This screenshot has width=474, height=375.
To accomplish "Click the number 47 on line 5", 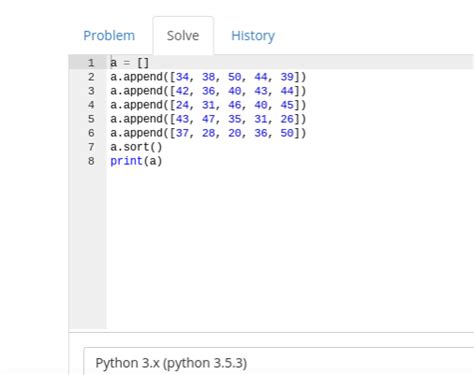I will (208, 119).
